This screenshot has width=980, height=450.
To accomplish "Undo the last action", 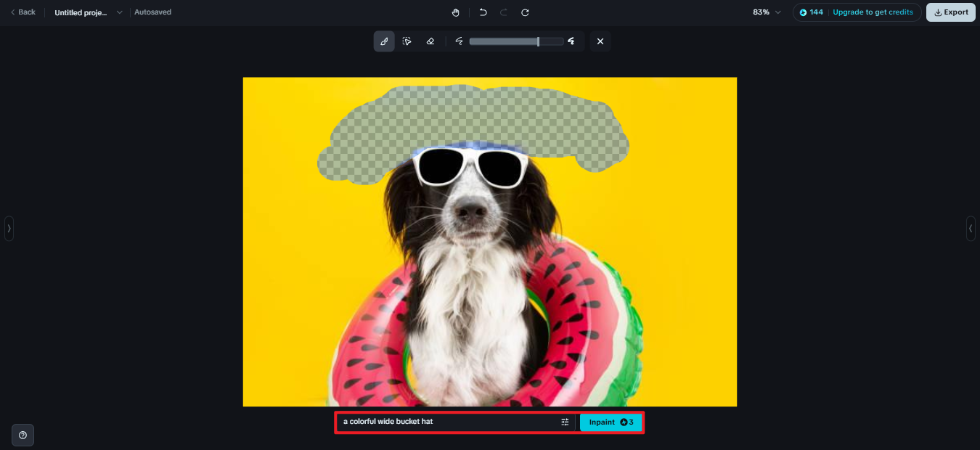I will point(483,12).
